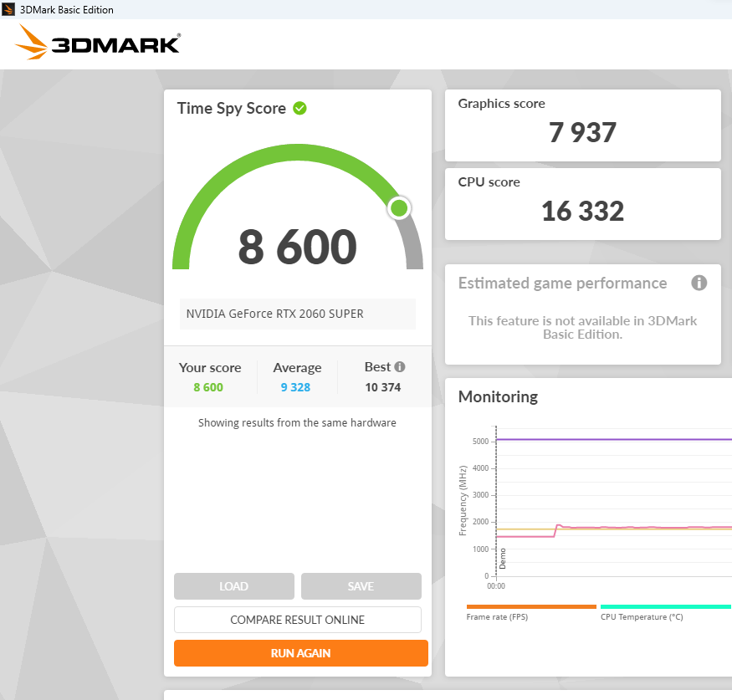Viewport: 732px width, 700px height.
Task: Click the Average score value 9 328
Action: coord(295,387)
